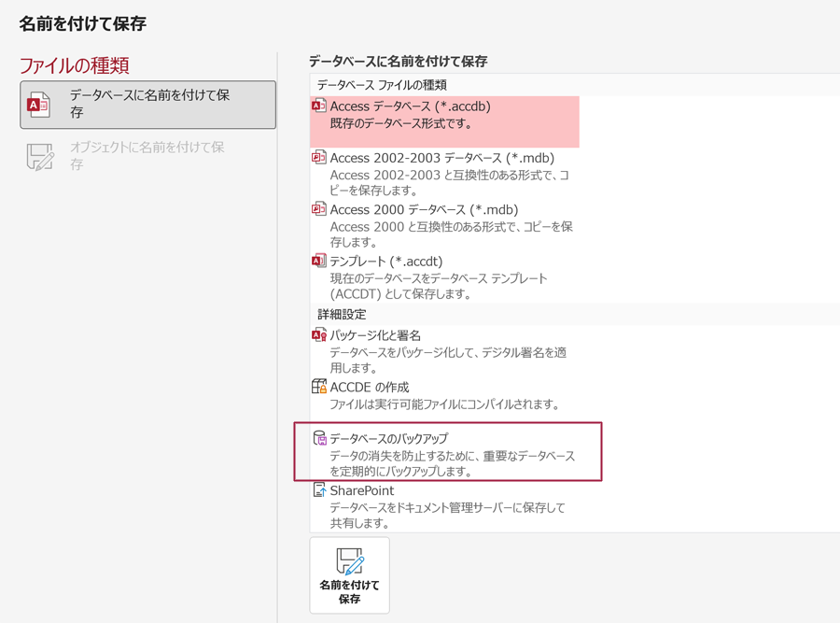Select オブジェクトに名前を付けて保存 in the left pane
840x623 pixels.
pyautogui.click(x=147, y=156)
